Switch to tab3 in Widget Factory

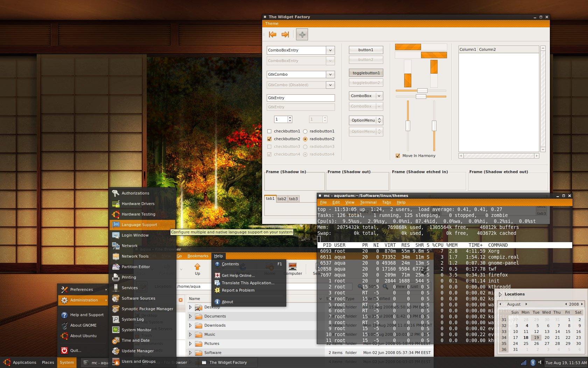tap(293, 199)
